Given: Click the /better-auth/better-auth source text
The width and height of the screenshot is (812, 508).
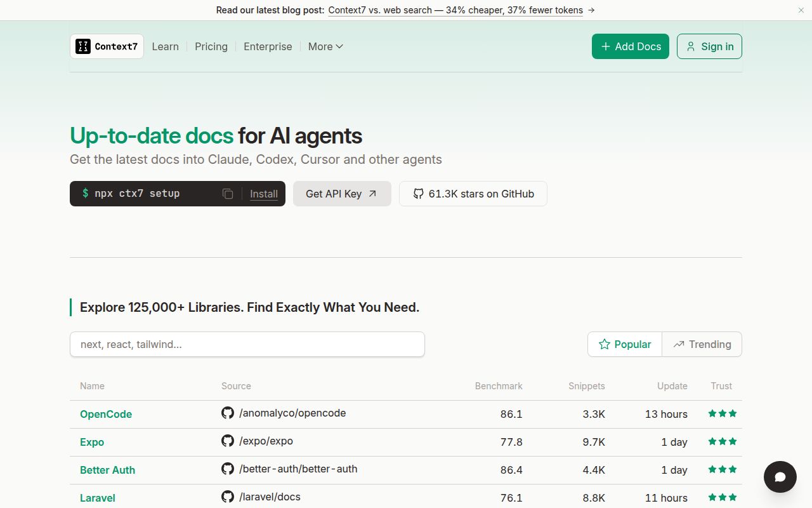Looking at the screenshot, I should [298, 469].
